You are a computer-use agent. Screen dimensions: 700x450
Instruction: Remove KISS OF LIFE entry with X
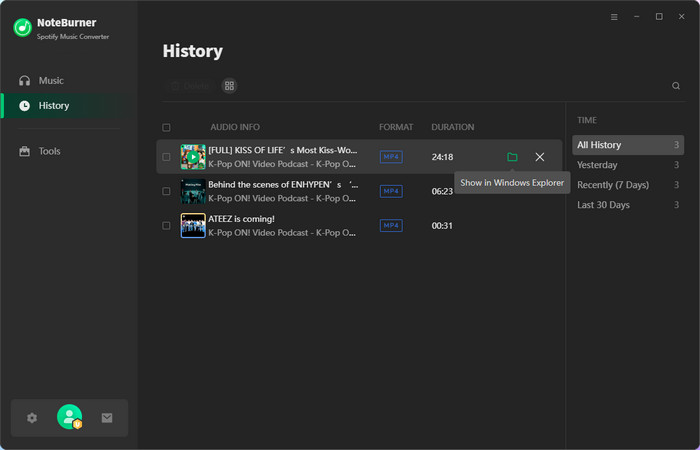point(540,157)
